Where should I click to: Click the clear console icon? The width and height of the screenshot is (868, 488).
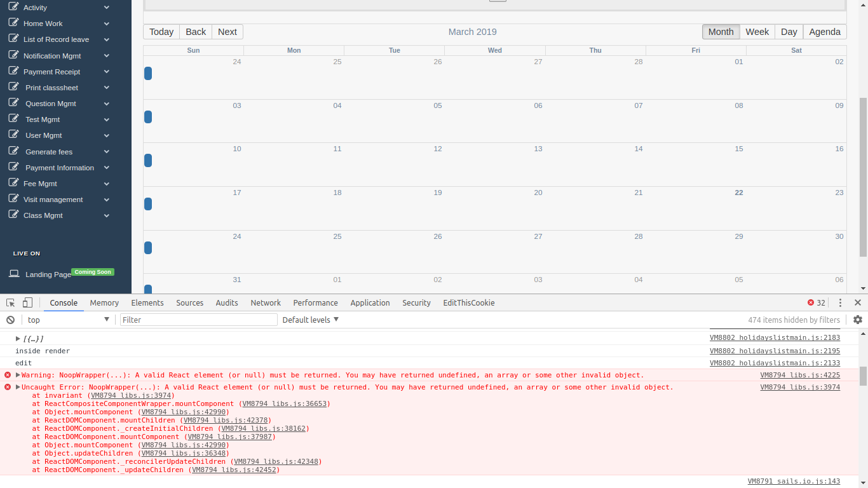[10, 320]
